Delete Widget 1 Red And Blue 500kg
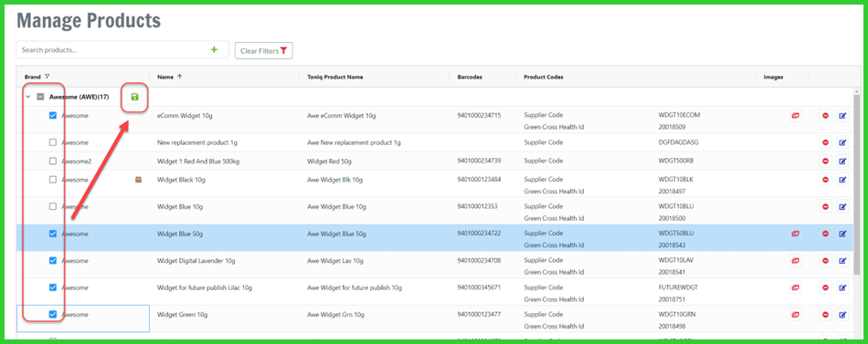The image size is (868, 344). 825,161
